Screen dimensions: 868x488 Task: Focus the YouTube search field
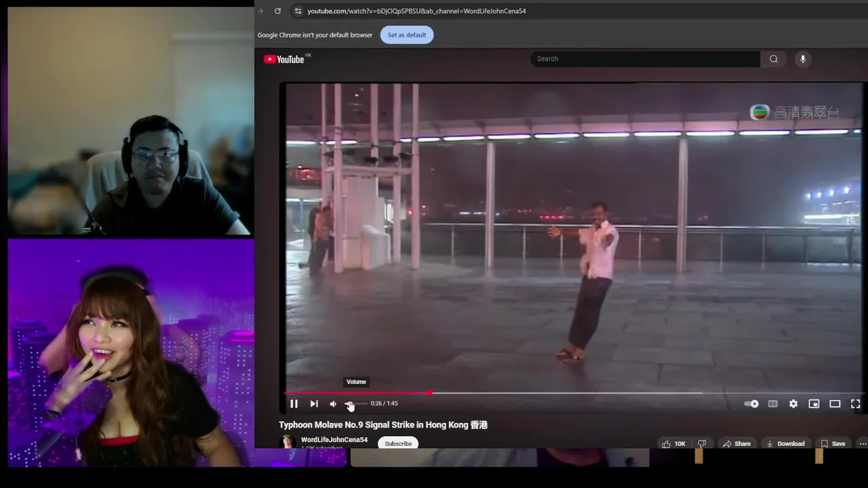tap(645, 59)
